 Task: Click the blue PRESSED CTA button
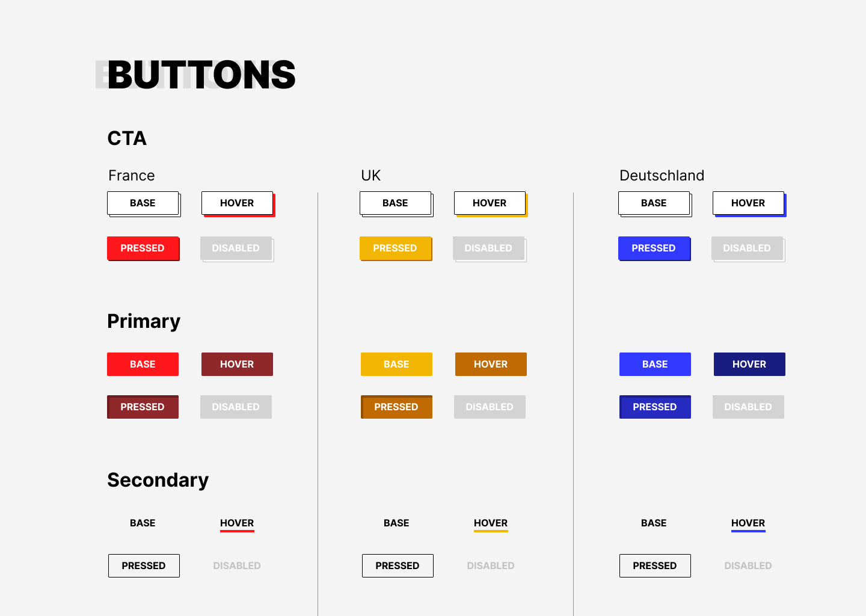tap(654, 248)
